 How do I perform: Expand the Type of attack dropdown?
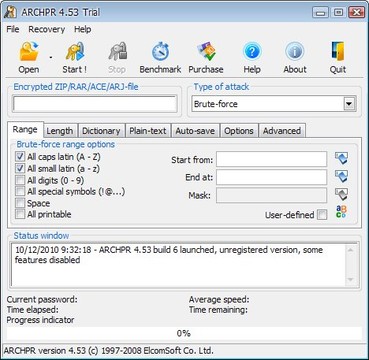tap(349, 104)
